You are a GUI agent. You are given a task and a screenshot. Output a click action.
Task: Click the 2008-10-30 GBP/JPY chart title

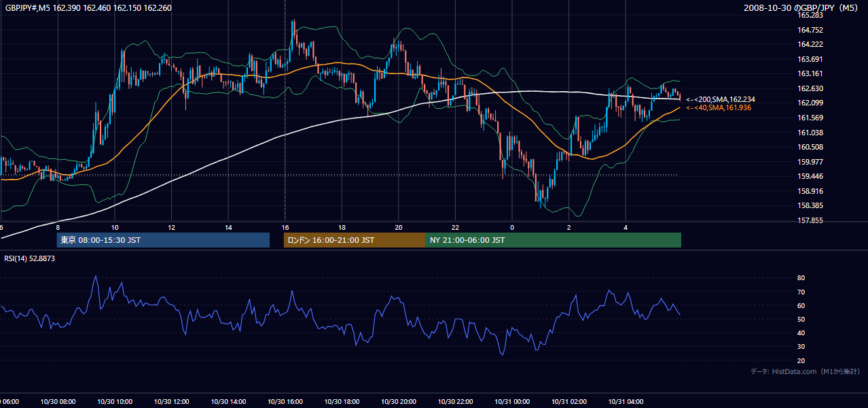(x=802, y=7)
